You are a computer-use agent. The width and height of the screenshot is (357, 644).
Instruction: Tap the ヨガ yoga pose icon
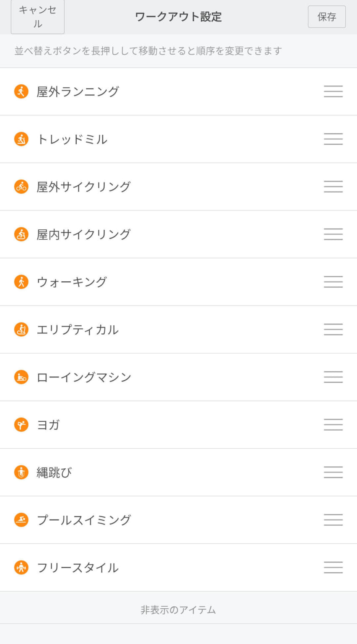pyautogui.click(x=21, y=425)
